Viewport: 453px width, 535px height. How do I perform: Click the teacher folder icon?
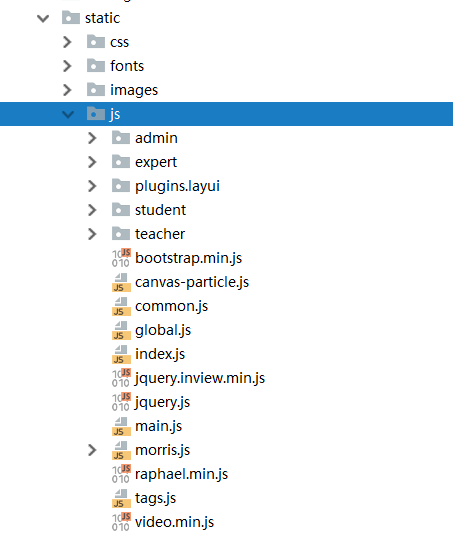pos(121,234)
